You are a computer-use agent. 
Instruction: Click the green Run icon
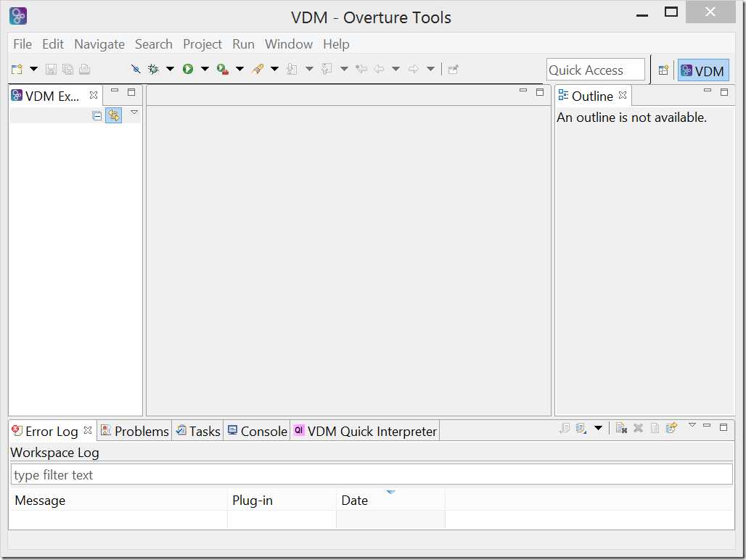click(x=188, y=70)
